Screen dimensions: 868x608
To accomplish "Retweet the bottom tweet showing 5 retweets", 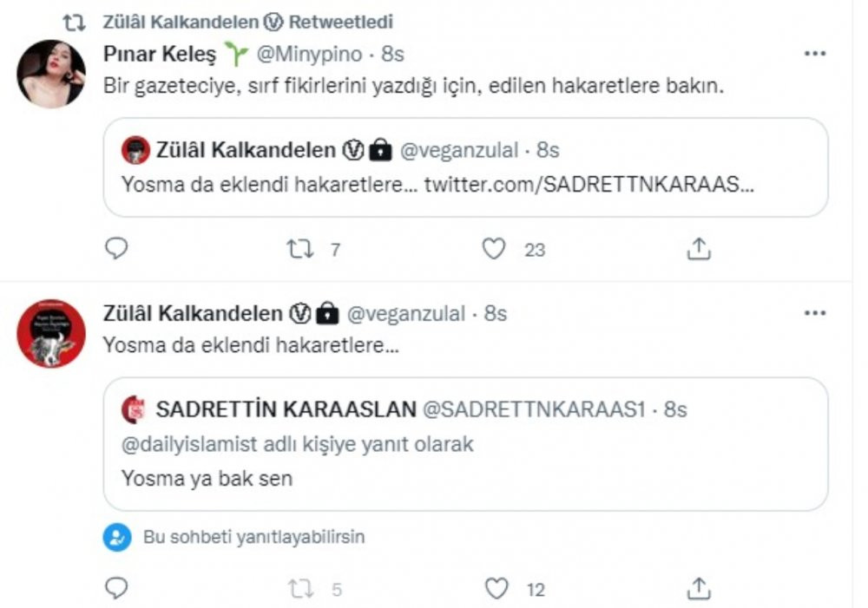I will [301, 587].
